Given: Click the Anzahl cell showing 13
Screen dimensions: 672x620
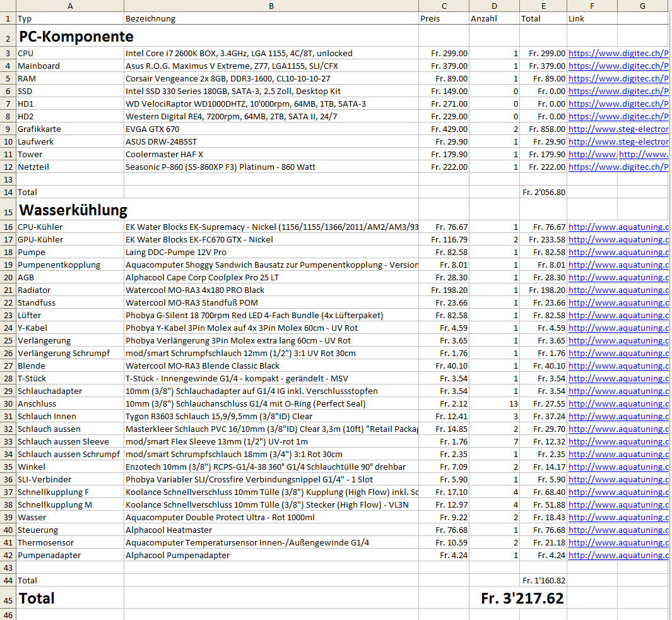Looking at the screenshot, I should tap(494, 404).
